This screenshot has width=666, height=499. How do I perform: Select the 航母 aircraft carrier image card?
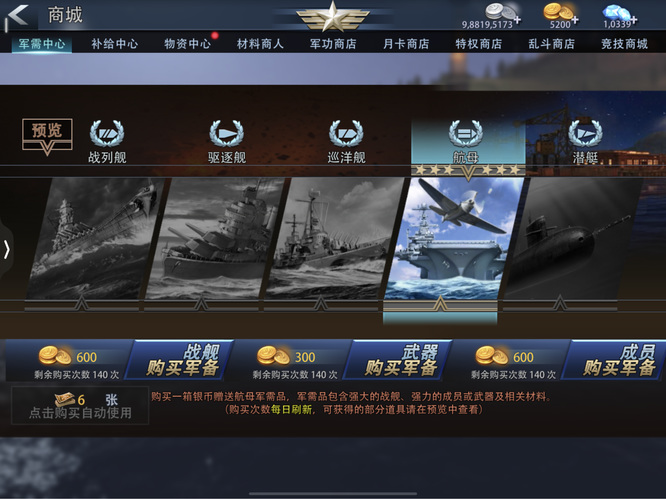pyautogui.click(x=454, y=239)
